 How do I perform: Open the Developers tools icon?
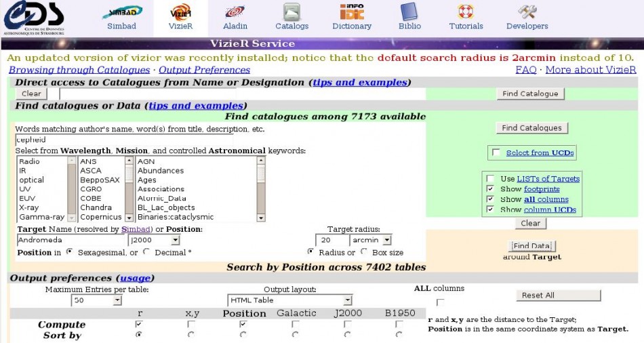527,12
